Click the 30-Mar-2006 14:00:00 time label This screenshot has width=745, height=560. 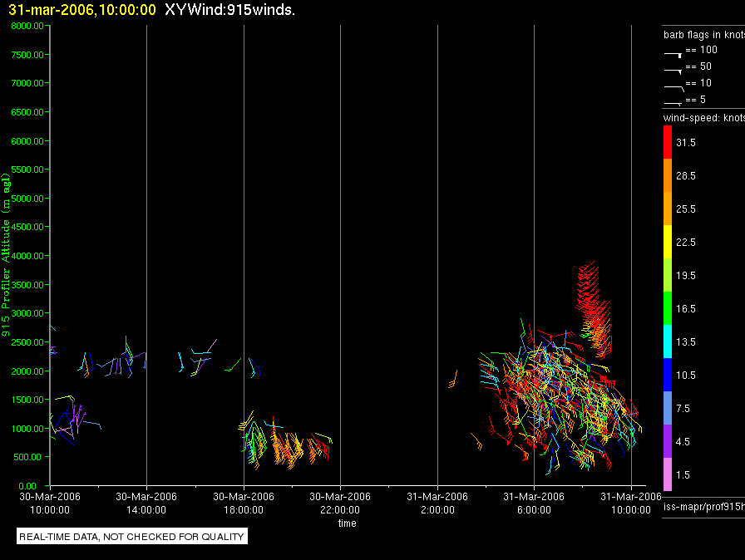(x=146, y=503)
